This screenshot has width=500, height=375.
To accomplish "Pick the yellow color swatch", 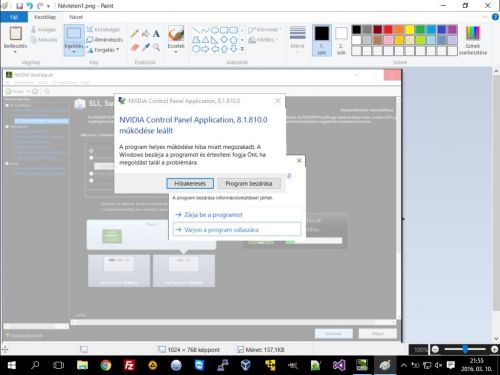I will (409, 30).
